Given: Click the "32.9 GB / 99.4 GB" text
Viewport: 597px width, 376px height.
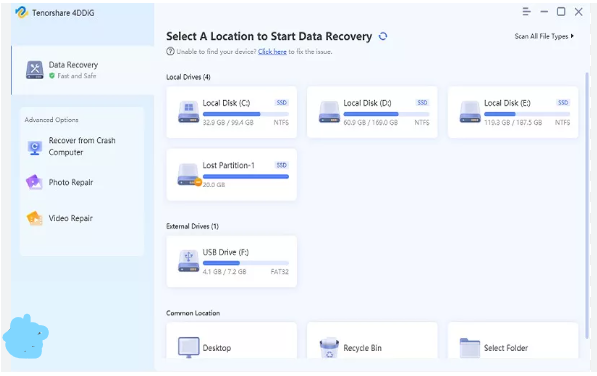Looking at the screenshot, I should 228,123.
